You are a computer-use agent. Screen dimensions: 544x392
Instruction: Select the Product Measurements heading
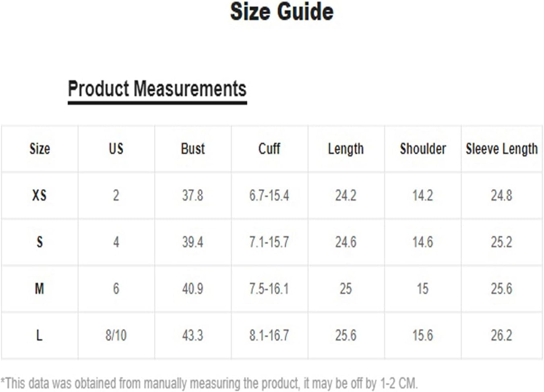coord(157,89)
